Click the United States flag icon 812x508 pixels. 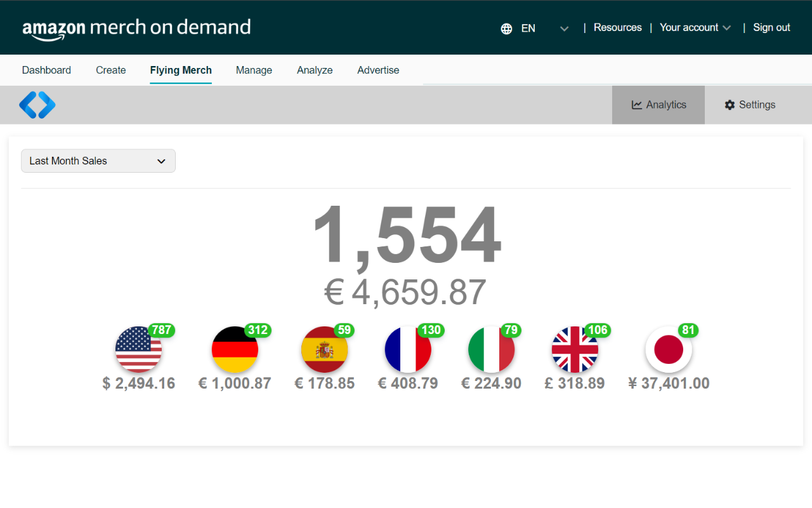pos(138,349)
